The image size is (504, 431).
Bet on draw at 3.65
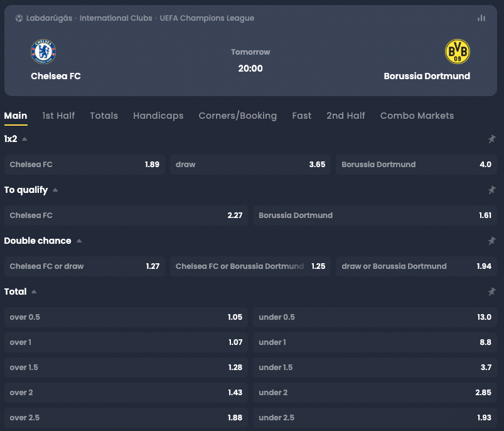(x=250, y=165)
